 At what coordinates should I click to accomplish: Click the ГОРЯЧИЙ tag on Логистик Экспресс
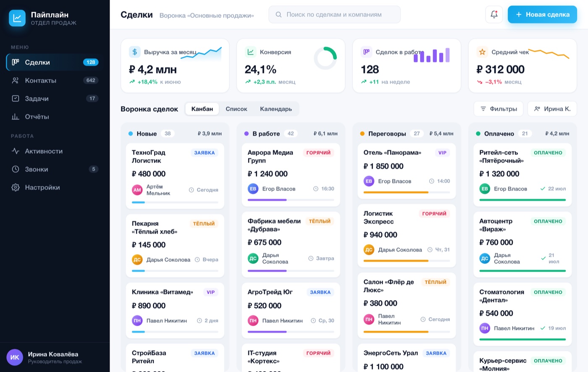tap(434, 214)
